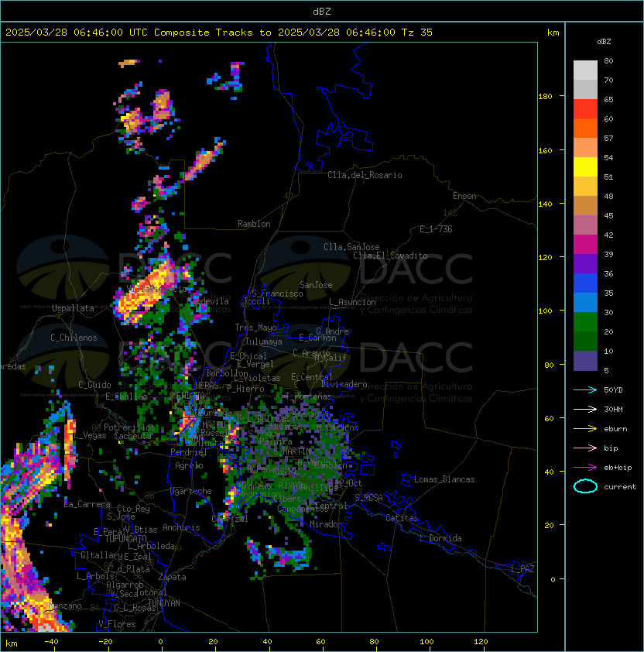Pick the dark orange 57-60 dBZ swatch
Image resolution: width=644 pixels, height=652 pixels.
pyautogui.click(x=585, y=128)
